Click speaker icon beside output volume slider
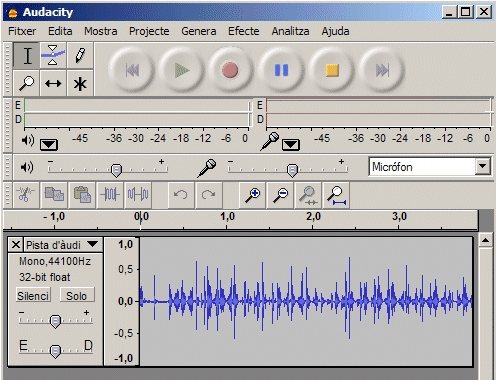Screen dimensions: 496x380 [x=27, y=167]
